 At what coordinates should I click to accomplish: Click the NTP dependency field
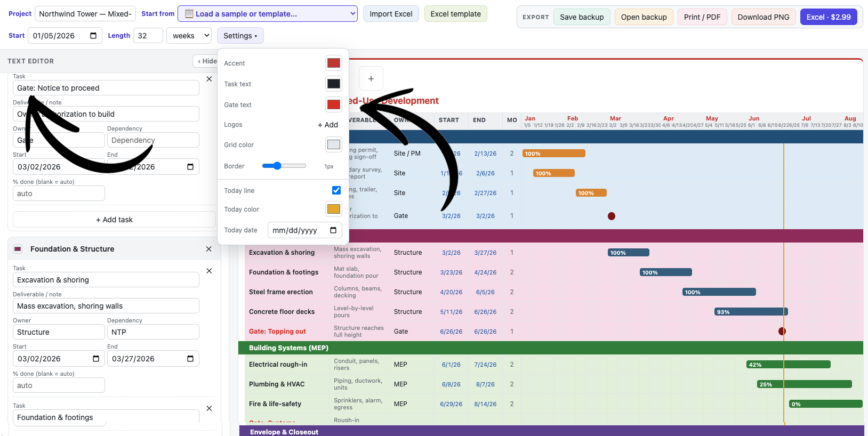tap(153, 332)
